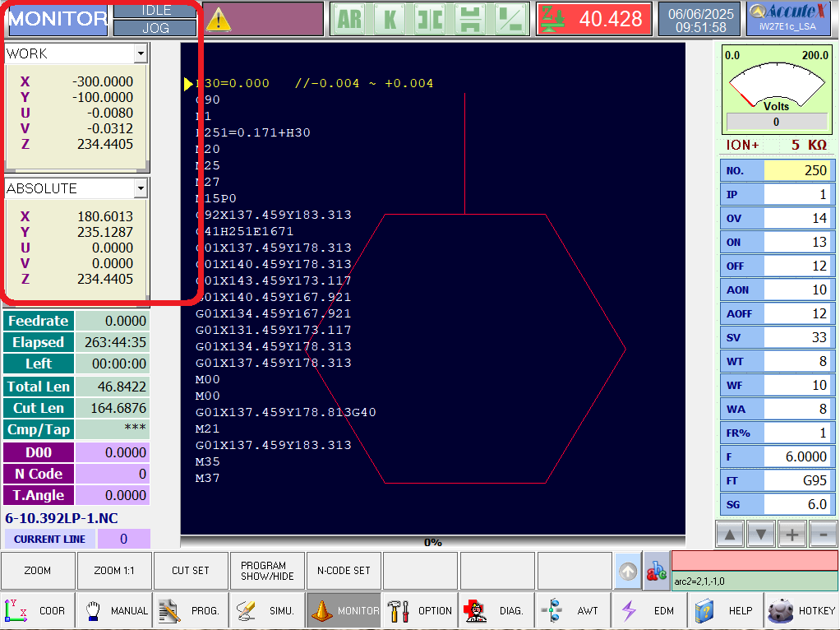
Task: Click the date and time display
Action: 700,20
